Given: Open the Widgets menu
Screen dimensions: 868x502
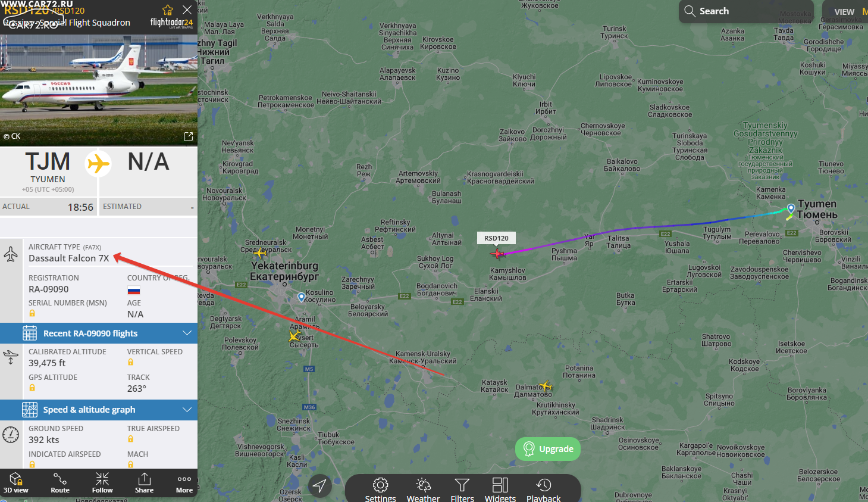Looking at the screenshot, I should pos(500,489).
